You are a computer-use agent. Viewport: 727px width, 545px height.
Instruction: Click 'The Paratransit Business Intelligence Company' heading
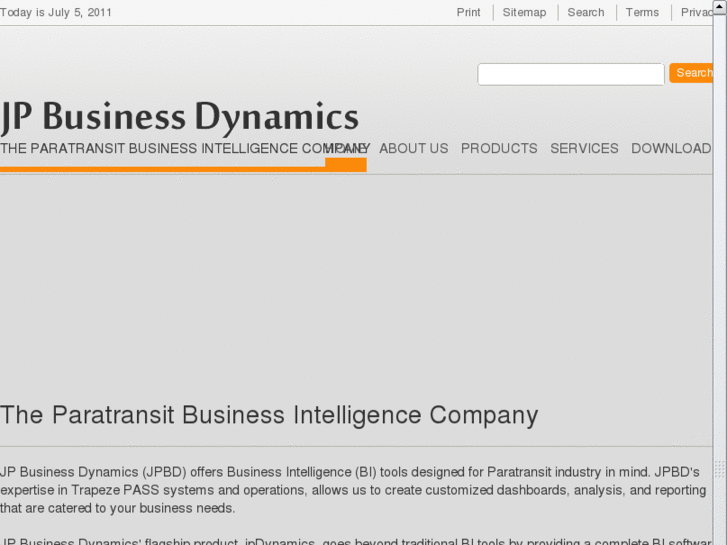click(269, 415)
